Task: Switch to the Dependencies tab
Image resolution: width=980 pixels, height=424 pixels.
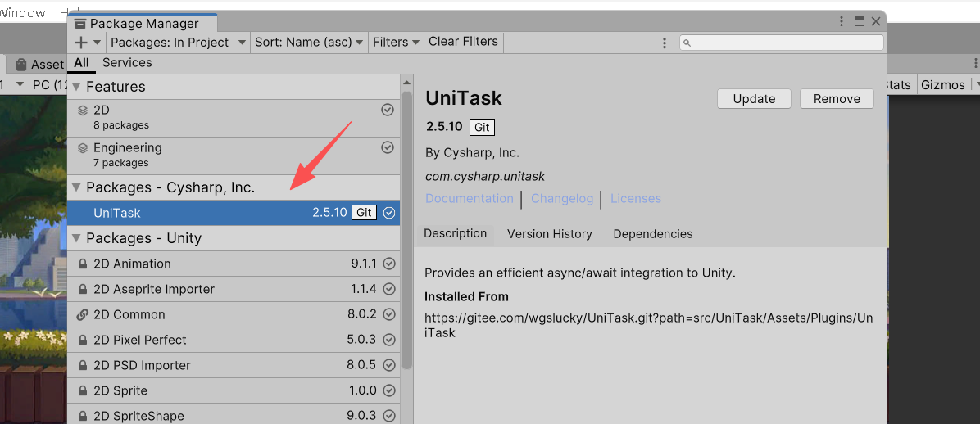Action: point(652,234)
